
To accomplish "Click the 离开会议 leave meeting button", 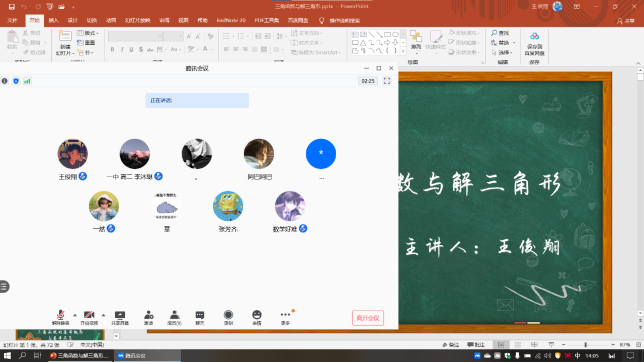I will [368, 318].
